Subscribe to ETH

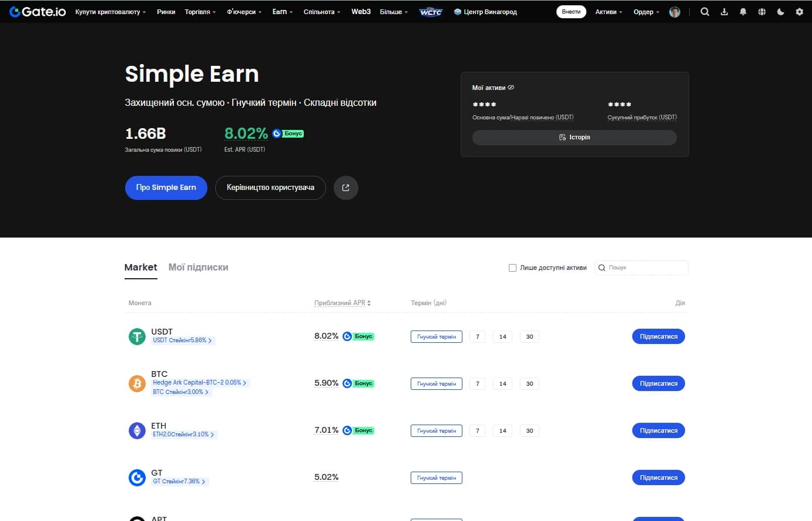tap(659, 430)
